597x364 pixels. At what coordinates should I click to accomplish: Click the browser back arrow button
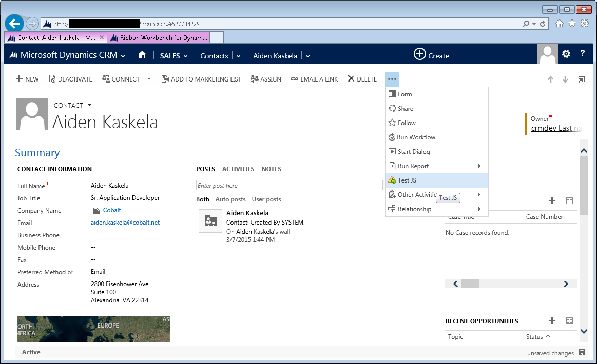[x=14, y=24]
